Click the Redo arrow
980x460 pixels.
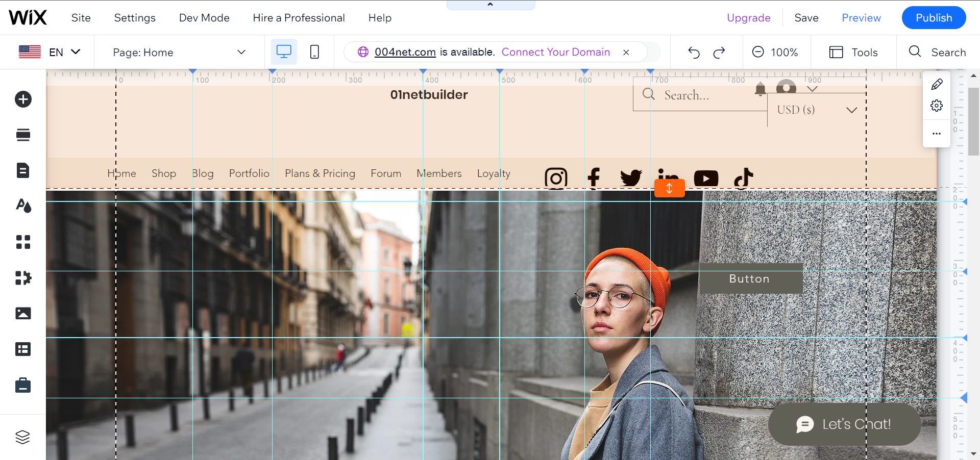(719, 52)
